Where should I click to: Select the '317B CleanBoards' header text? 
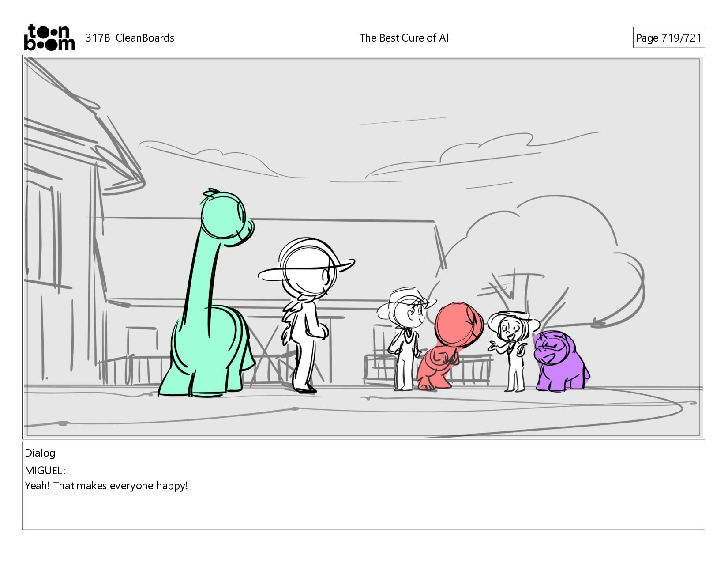(x=130, y=38)
